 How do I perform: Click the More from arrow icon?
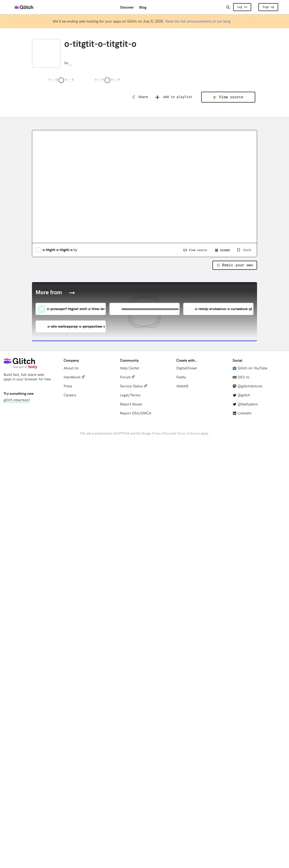tap(72, 293)
